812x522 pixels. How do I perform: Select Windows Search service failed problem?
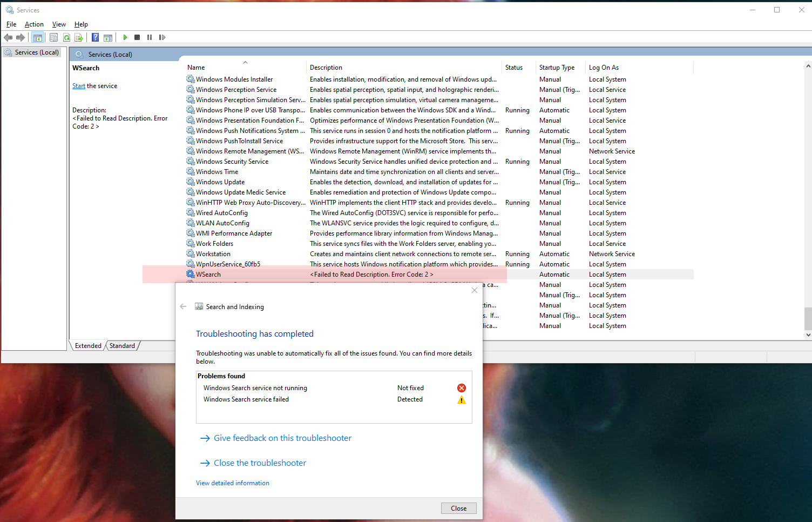coord(334,399)
